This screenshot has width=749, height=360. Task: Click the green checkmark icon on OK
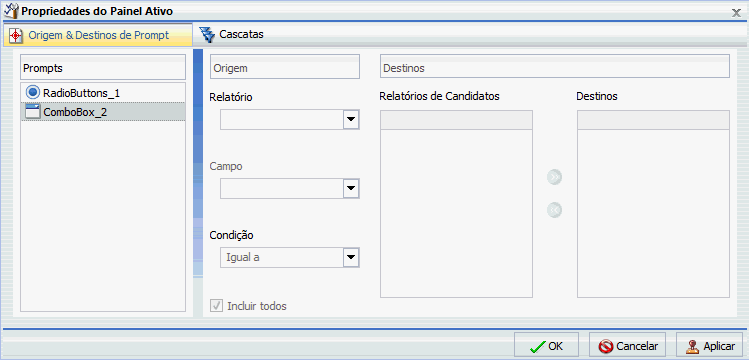[x=537, y=346]
